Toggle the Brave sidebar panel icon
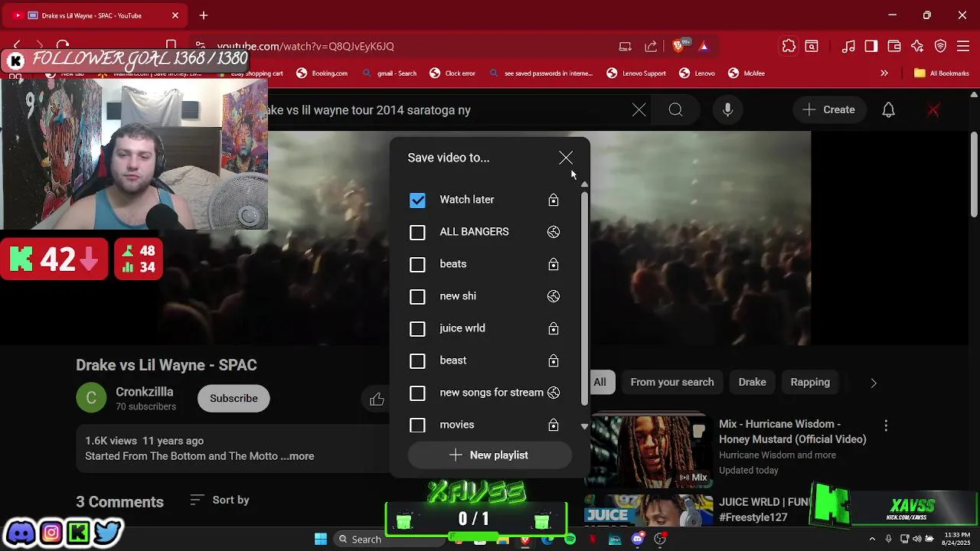 [x=871, y=46]
